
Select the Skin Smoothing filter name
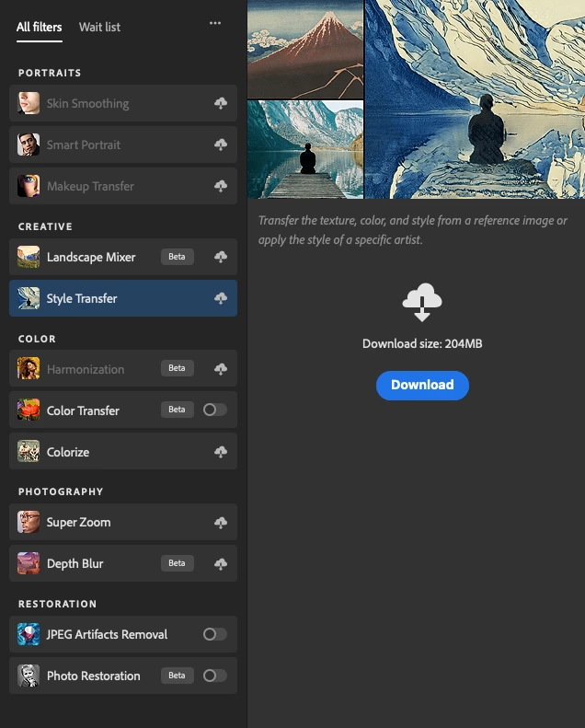click(87, 103)
